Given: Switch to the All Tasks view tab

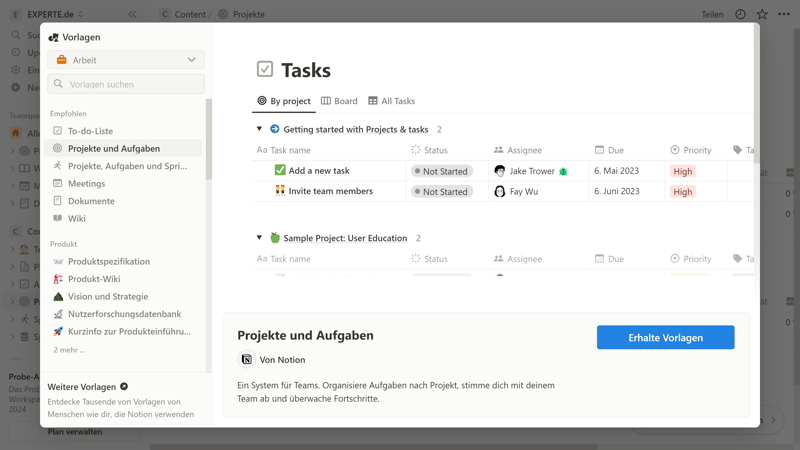Looking at the screenshot, I should tap(391, 101).
